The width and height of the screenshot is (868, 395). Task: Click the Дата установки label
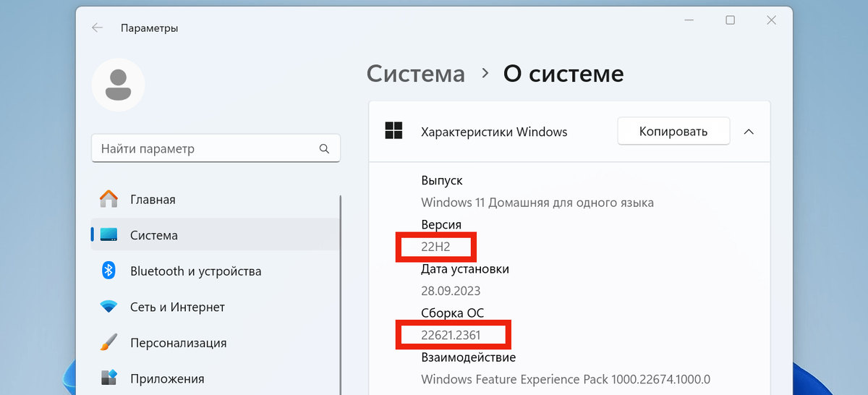[x=465, y=268]
